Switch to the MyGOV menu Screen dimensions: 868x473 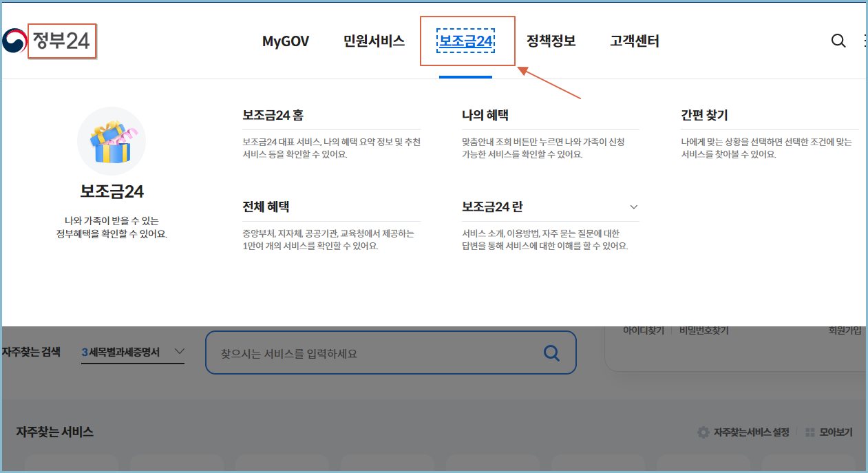click(x=285, y=41)
